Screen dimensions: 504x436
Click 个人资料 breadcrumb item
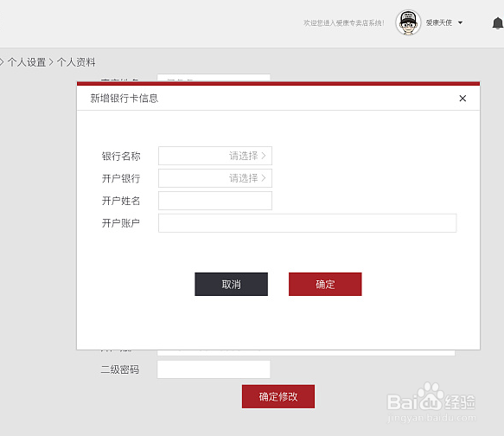pyautogui.click(x=76, y=62)
